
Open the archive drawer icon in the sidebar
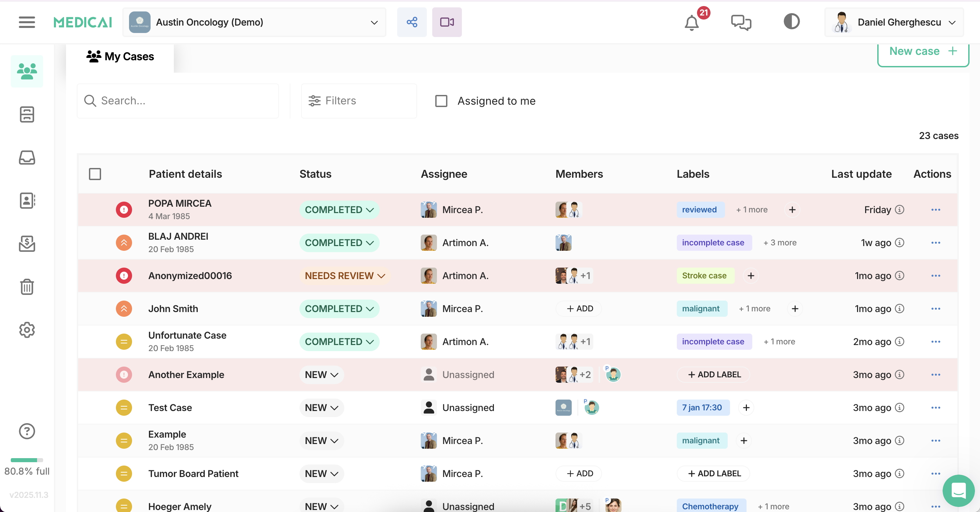point(27,114)
